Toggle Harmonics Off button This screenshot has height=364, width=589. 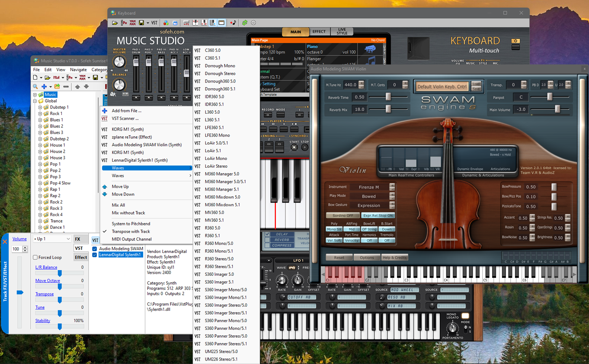[x=369, y=240]
